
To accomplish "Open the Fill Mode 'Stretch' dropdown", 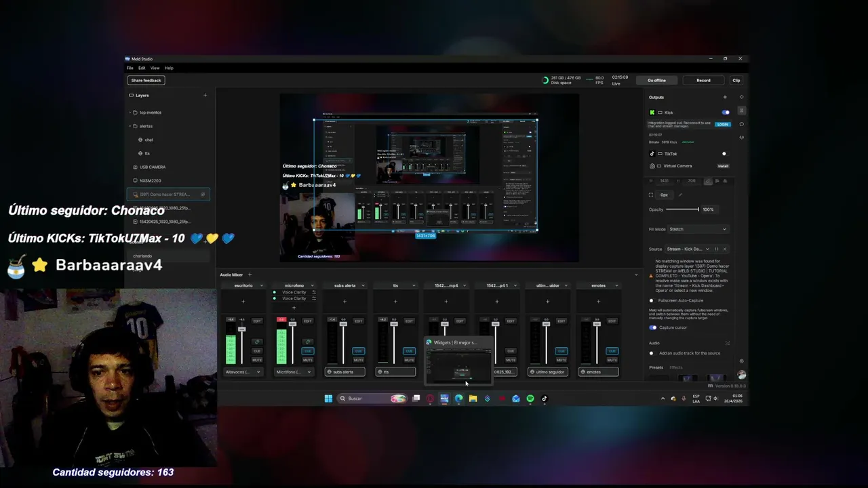I will click(x=698, y=229).
